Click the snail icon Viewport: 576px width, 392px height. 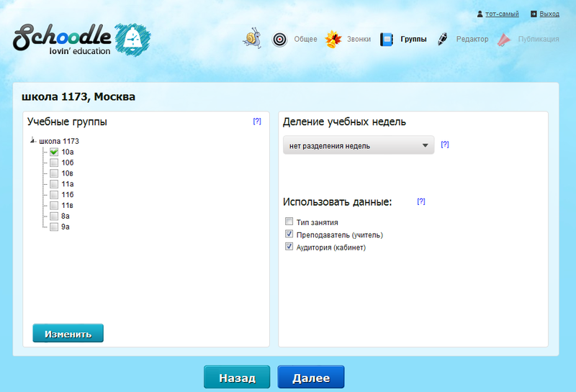(x=253, y=38)
